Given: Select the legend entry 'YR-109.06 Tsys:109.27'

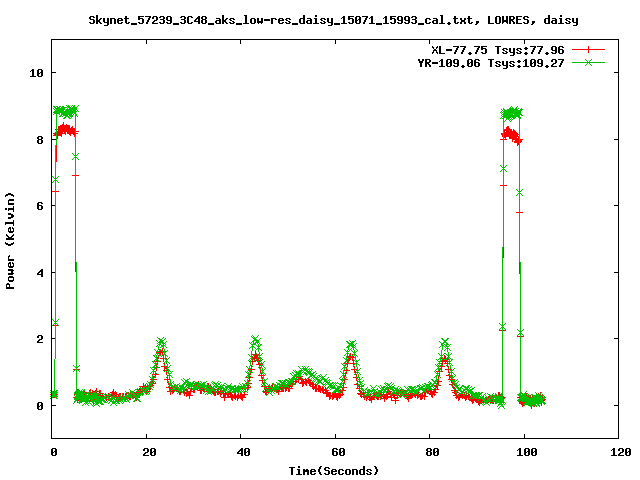Looking at the screenshot, I should tap(491, 63).
